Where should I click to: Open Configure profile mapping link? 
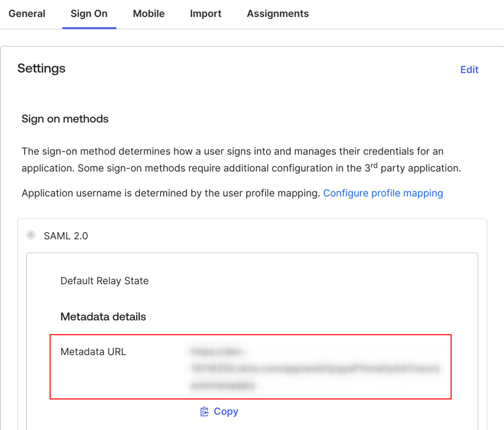[x=383, y=193]
